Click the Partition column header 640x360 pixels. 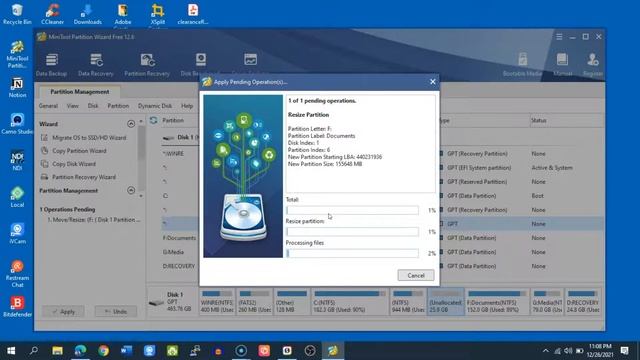point(173,120)
